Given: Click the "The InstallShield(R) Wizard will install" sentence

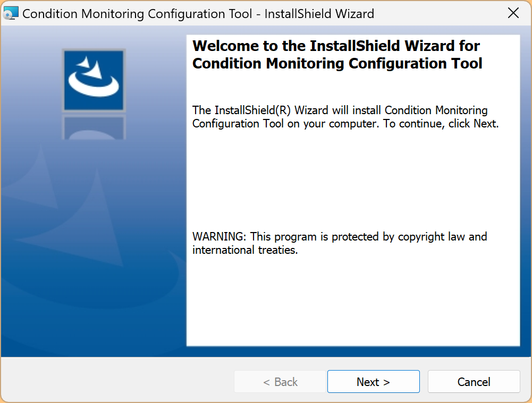Looking at the screenshot, I should (x=286, y=110).
